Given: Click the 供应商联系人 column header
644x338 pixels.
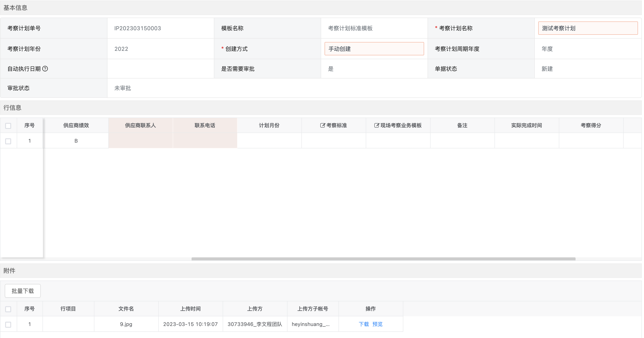Looking at the screenshot, I should pos(140,125).
